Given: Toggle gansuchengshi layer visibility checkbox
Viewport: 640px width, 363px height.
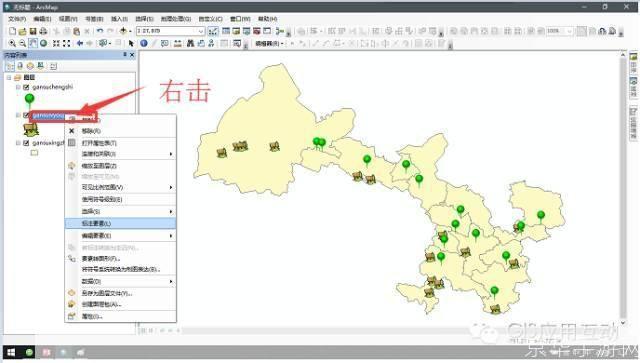Looking at the screenshot, I should [x=26, y=87].
